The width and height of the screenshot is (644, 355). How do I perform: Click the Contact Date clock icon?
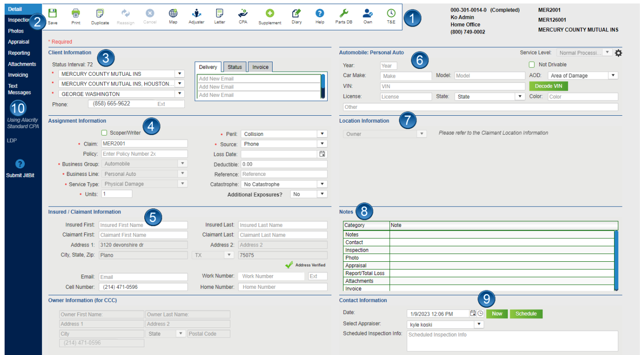480,313
